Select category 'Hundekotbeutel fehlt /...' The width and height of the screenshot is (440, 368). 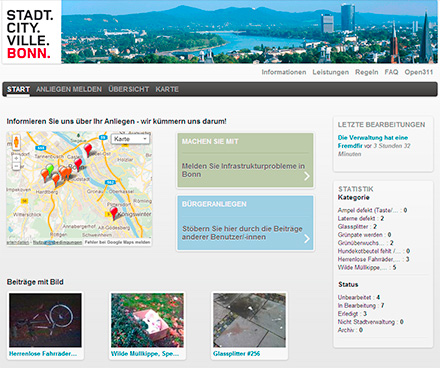(x=369, y=251)
